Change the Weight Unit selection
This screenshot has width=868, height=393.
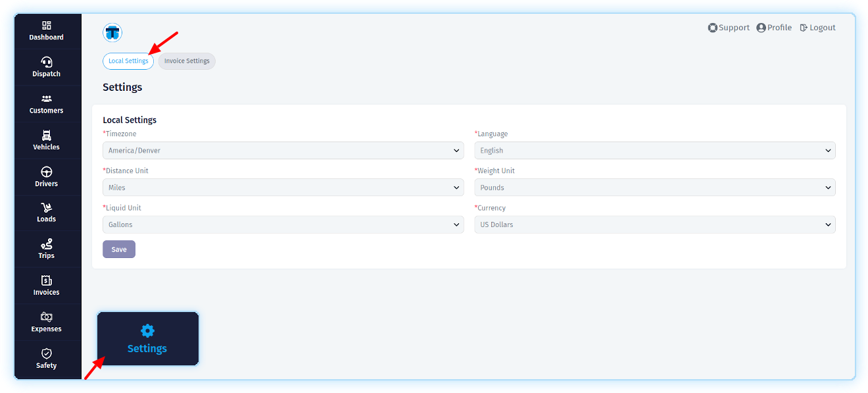(x=654, y=188)
